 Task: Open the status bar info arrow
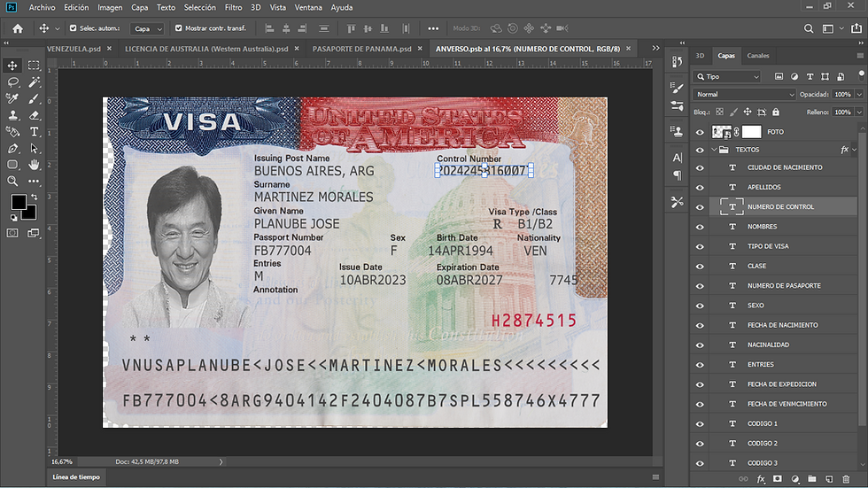(x=221, y=461)
